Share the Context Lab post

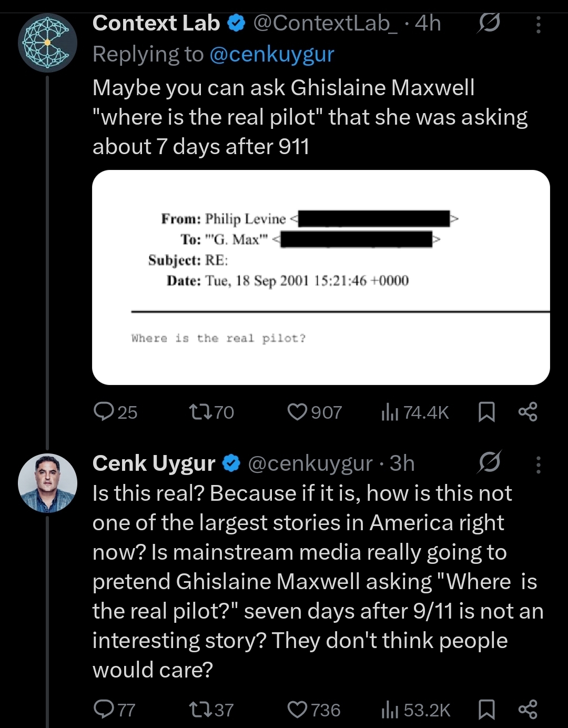pyautogui.click(x=528, y=412)
